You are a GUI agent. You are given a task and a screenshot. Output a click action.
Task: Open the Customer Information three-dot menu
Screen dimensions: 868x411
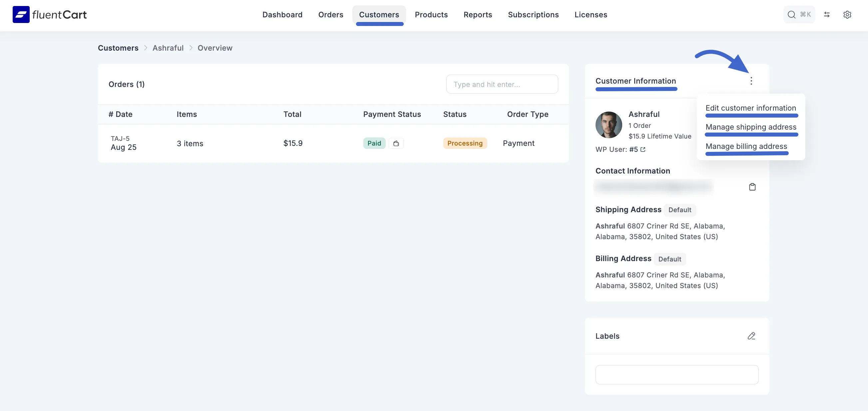click(x=751, y=81)
